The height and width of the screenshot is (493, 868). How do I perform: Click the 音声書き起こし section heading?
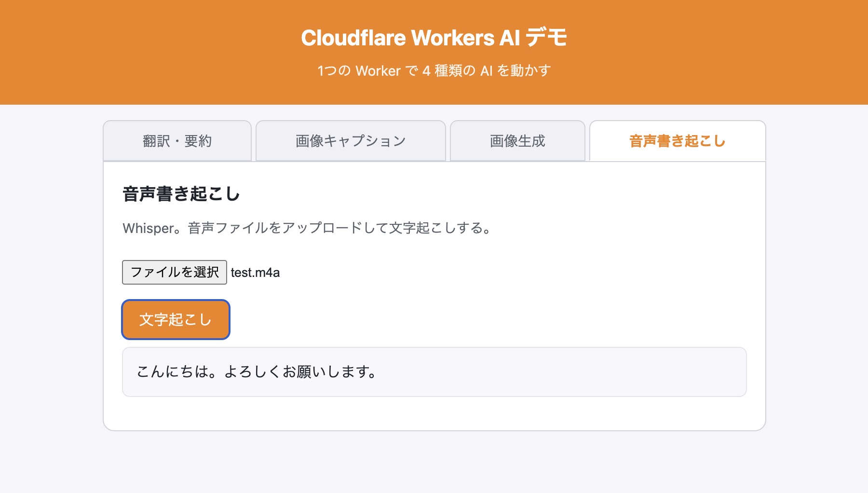[181, 194]
